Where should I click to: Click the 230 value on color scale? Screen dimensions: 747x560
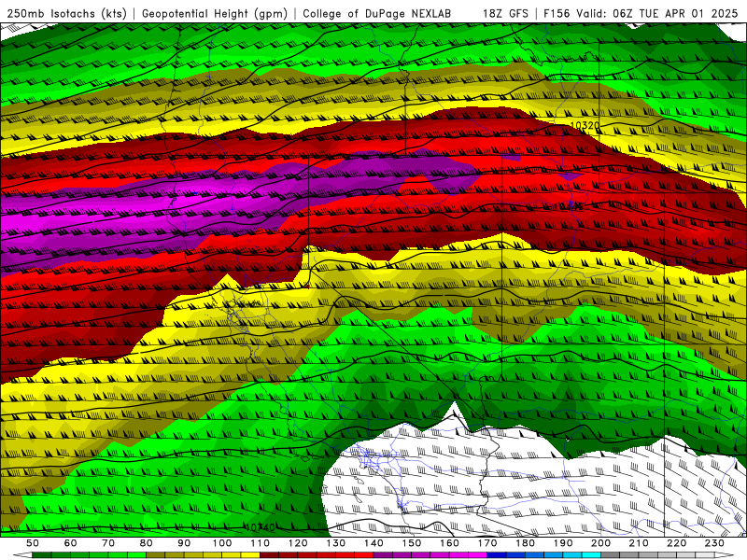[714, 543]
